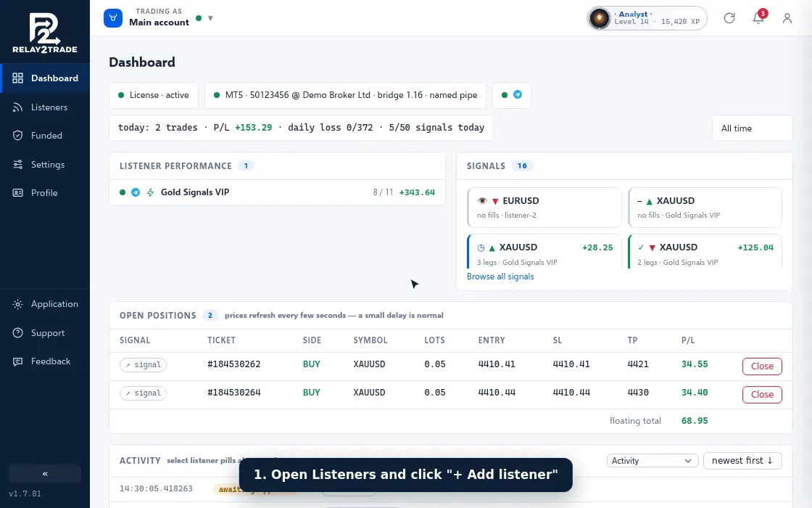Click signal tag for ticket #184530264
Viewport: 812px width, 508px height.
(x=143, y=393)
